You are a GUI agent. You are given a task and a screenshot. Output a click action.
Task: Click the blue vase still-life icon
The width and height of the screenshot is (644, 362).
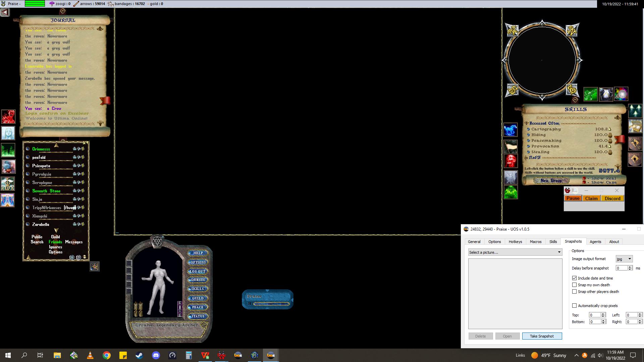[8, 167]
